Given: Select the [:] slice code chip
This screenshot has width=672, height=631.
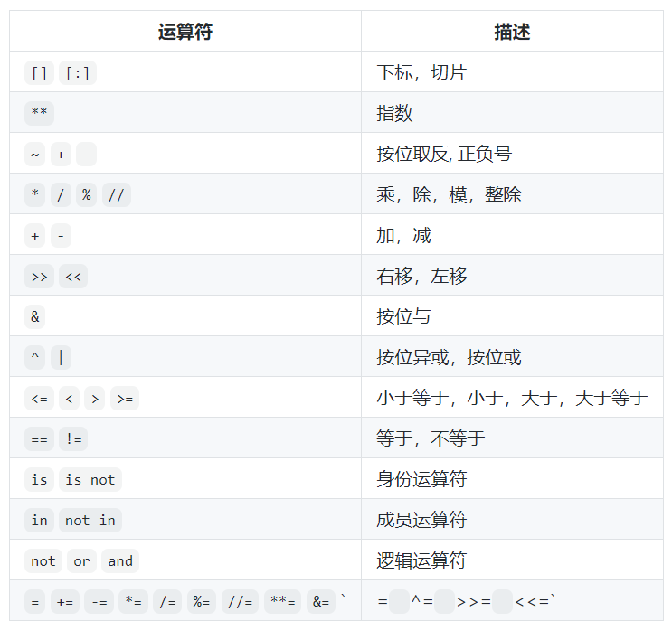Looking at the screenshot, I should click(x=78, y=73).
